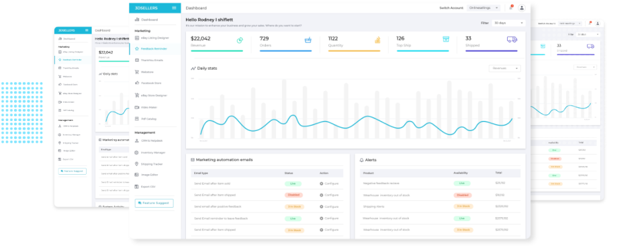This screenshot has width=644, height=246.
Task: Click the purple Shipped progress bar in front window
Action: pyautogui.click(x=491, y=51)
